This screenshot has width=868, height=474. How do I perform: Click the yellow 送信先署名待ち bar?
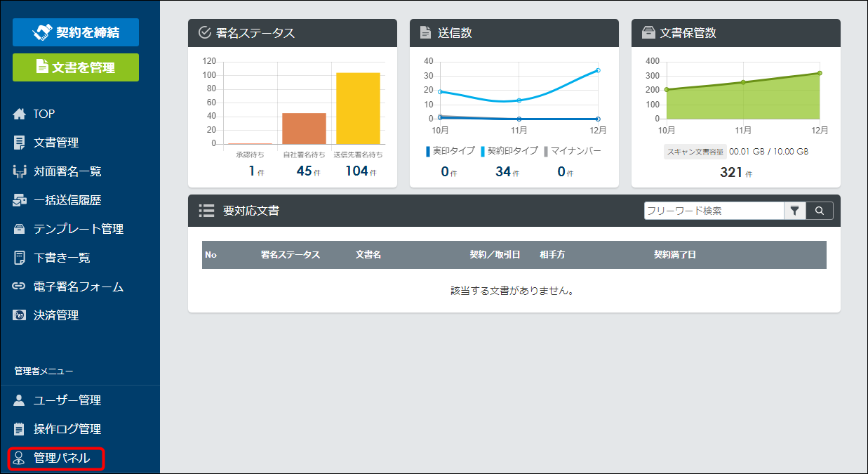pyautogui.click(x=358, y=108)
